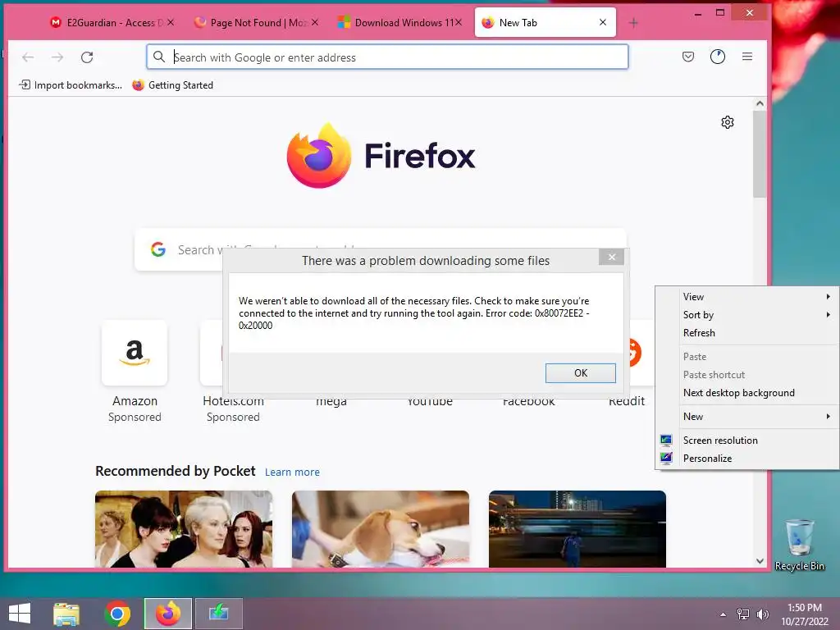Close the download problem error dialog
The image size is (840, 630).
pyautogui.click(x=611, y=257)
